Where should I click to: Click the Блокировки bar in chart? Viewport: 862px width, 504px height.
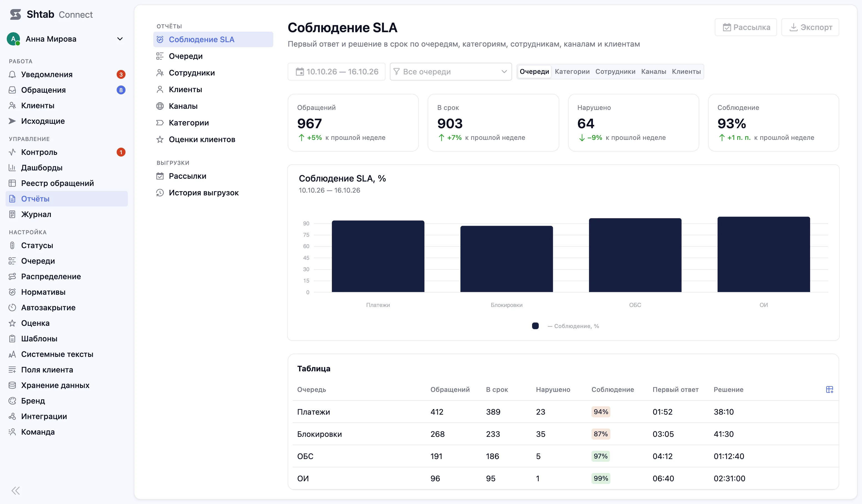pyautogui.click(x=506, y=259)
